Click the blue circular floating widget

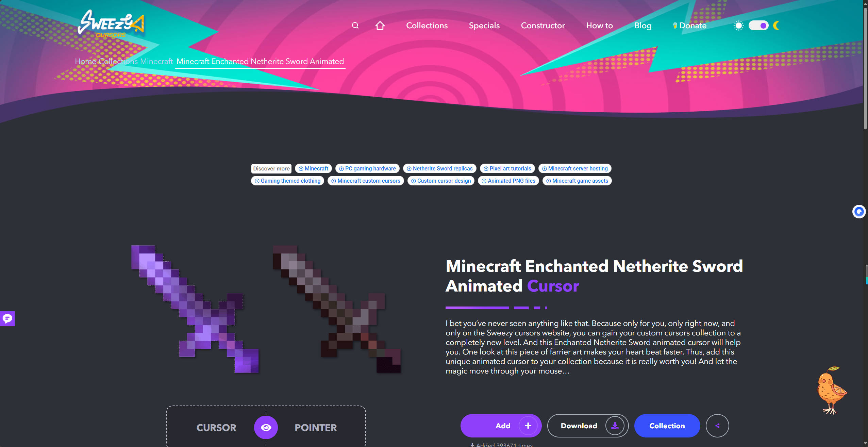point(859,212)
